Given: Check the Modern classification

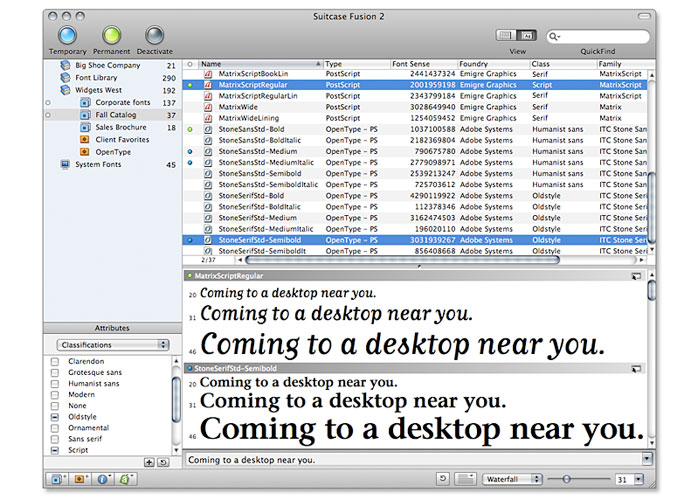Looking at the screenshot, I should [55, 395].
